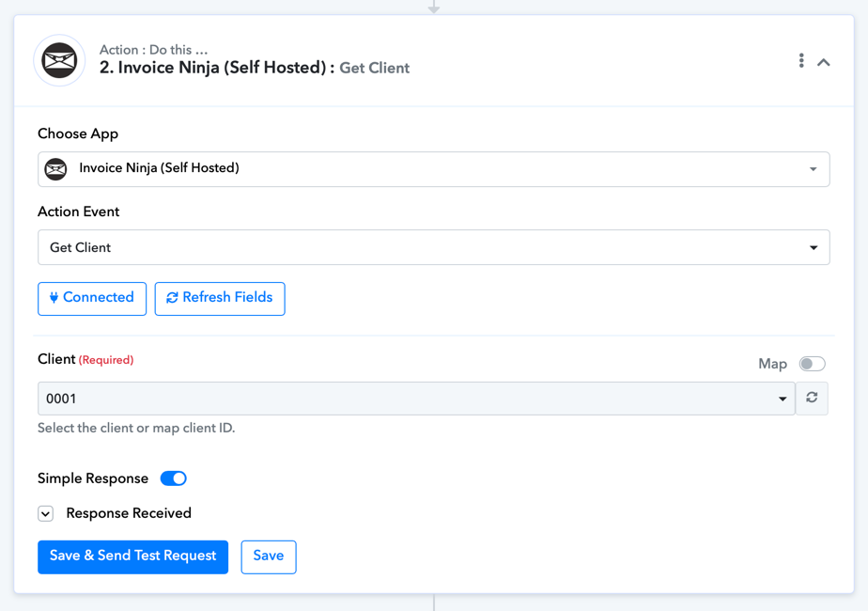
Task: Click the Get Client text in Action Event field
Action: point(80,247)
